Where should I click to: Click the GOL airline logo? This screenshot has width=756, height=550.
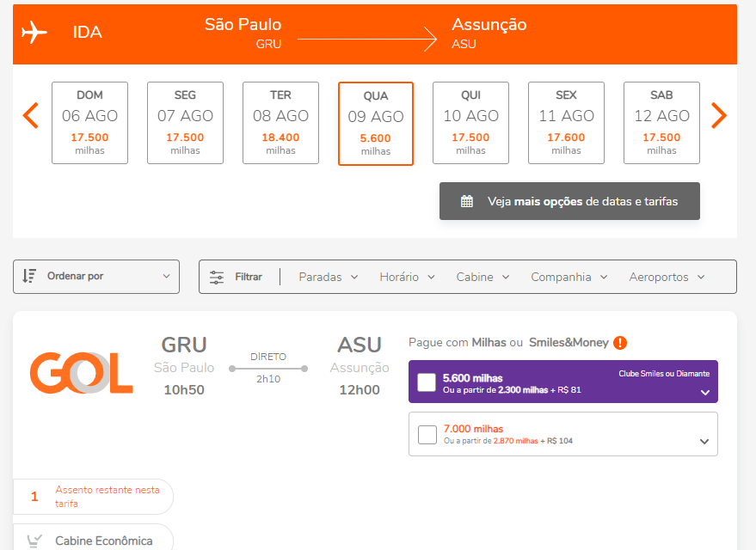pyautogui.click(x=81, y=373)
